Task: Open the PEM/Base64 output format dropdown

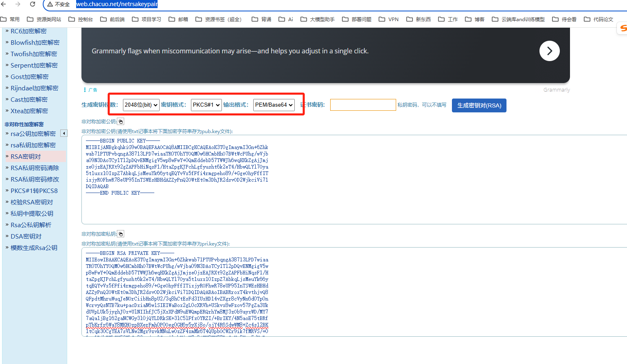Action: click(274, 105)
